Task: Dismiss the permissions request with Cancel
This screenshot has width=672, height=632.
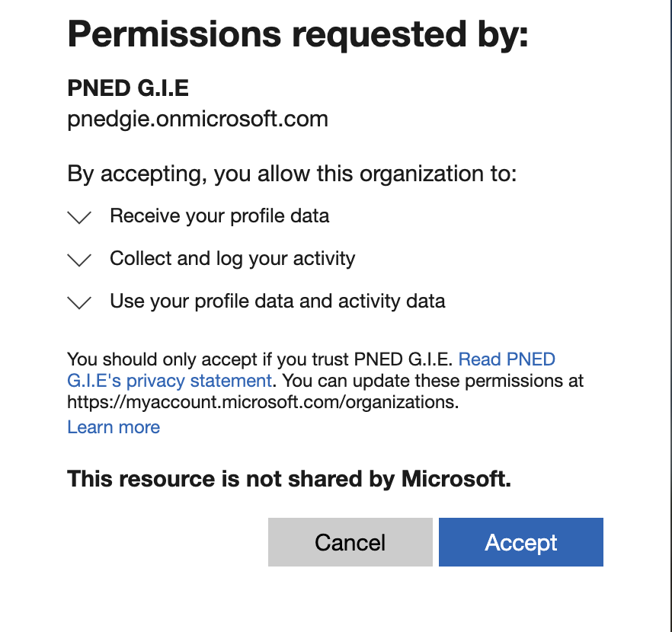Action: click(x=350, y=542)
